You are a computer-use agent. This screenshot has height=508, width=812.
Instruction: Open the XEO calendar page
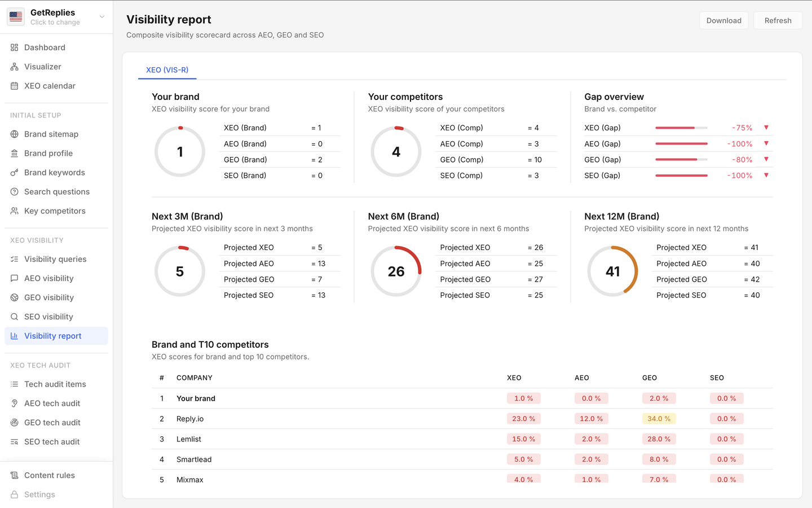click(x=56, y=86)
